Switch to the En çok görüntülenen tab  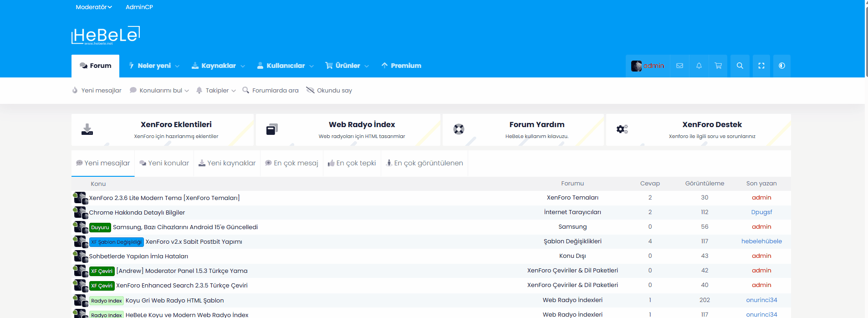[x=424, y=163]
